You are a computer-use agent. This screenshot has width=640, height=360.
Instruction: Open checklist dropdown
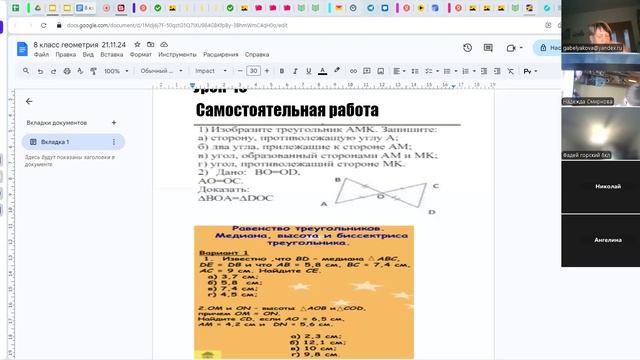432,71
